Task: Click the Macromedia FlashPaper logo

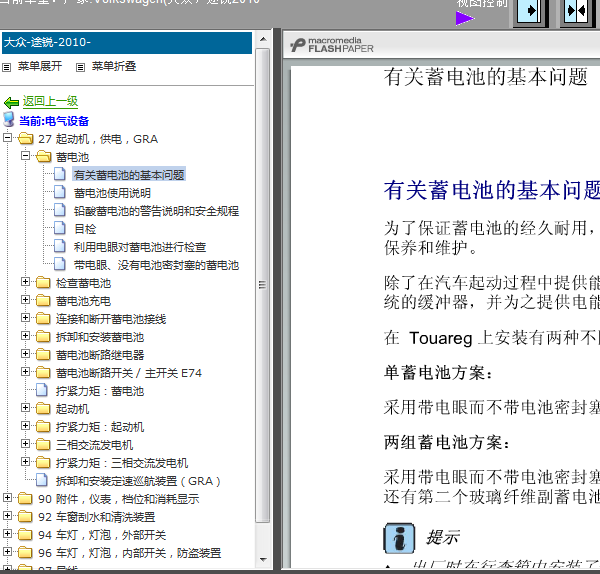Action: [331, 45]
